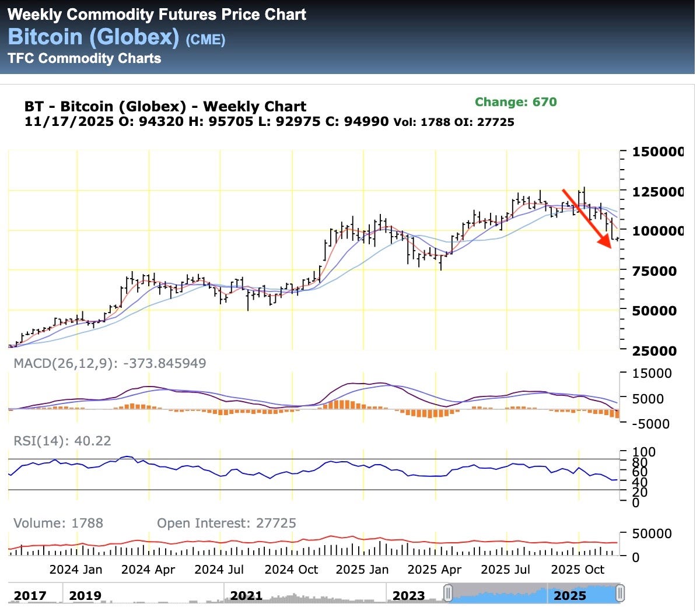This screenshot has height=611, width=700.
Task: Jump to 2021 in the timeline navigator
Action: [246, 596]
